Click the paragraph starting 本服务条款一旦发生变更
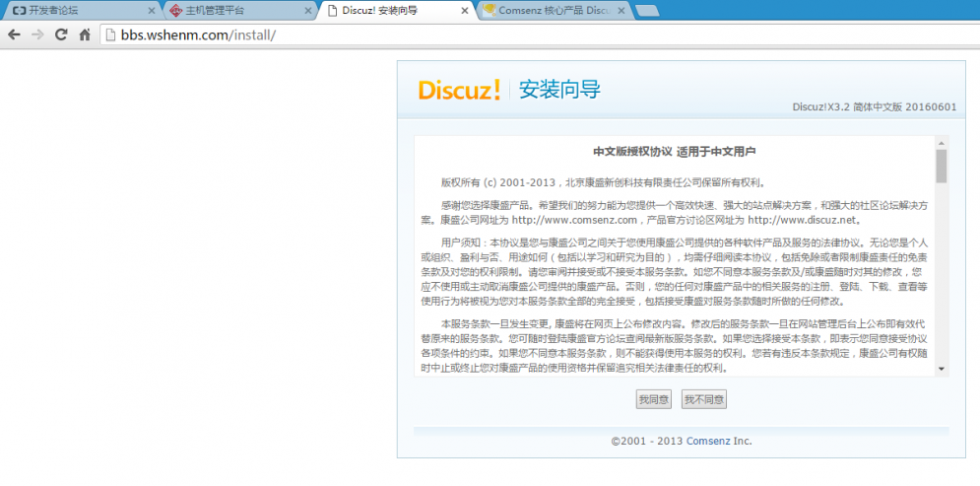Viewport: 980px width, 486px height. point(675,346)
